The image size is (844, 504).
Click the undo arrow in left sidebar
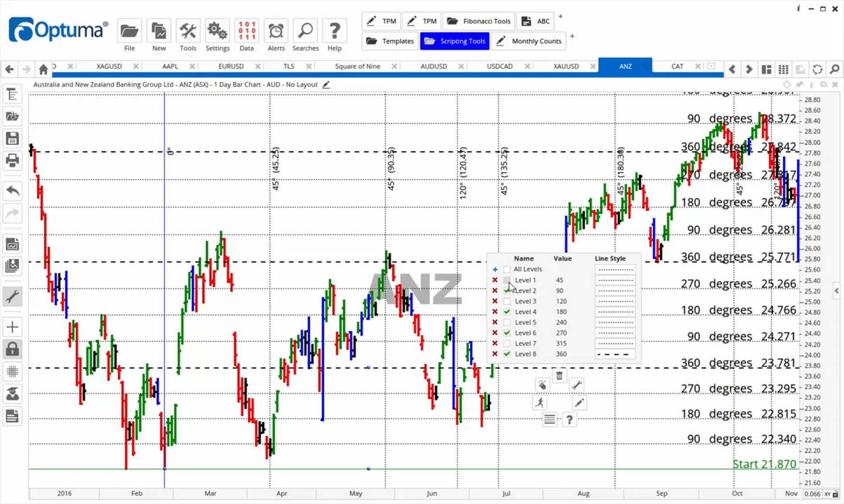12,190
